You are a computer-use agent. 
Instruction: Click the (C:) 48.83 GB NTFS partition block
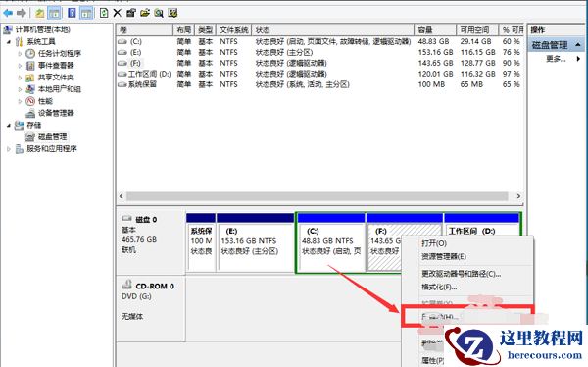[331, 242]
